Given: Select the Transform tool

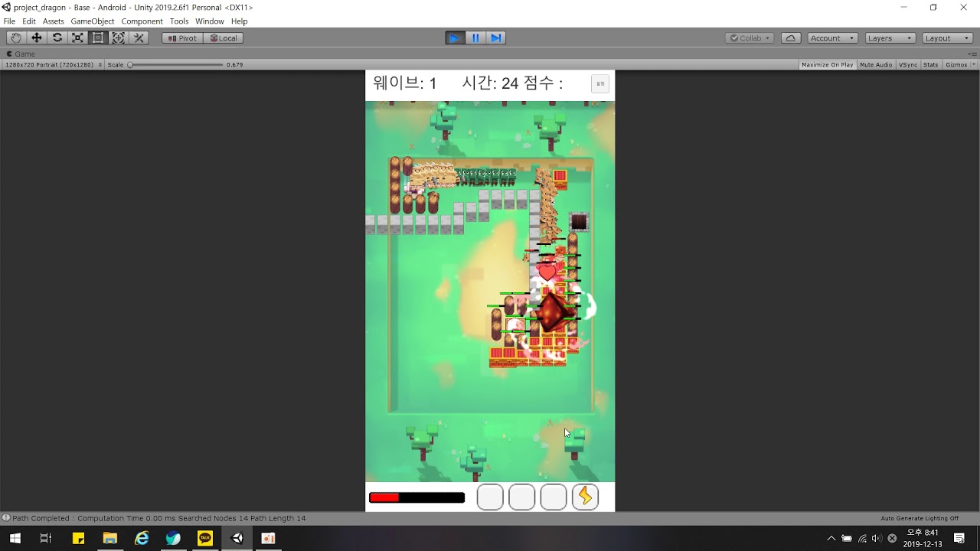Looking at the screenshot, I should (x=118, y=37).
